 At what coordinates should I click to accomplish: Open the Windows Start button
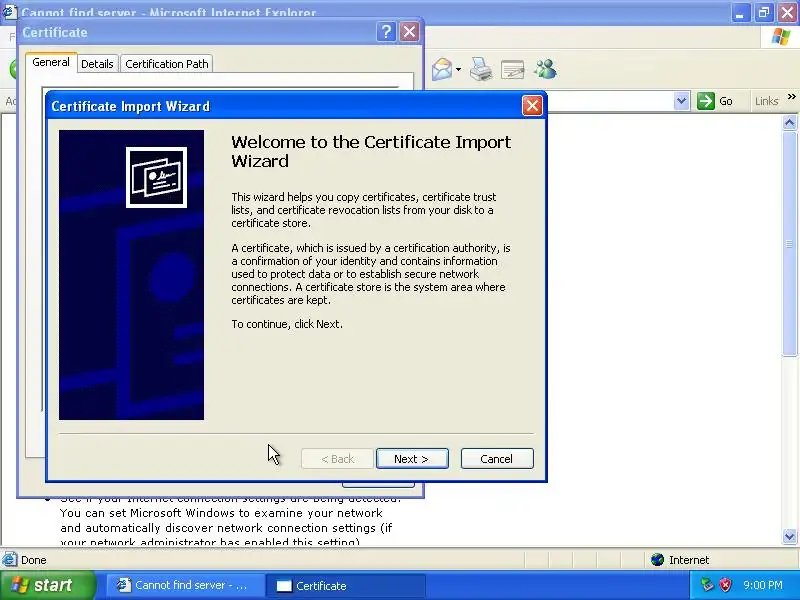point(48,585)
